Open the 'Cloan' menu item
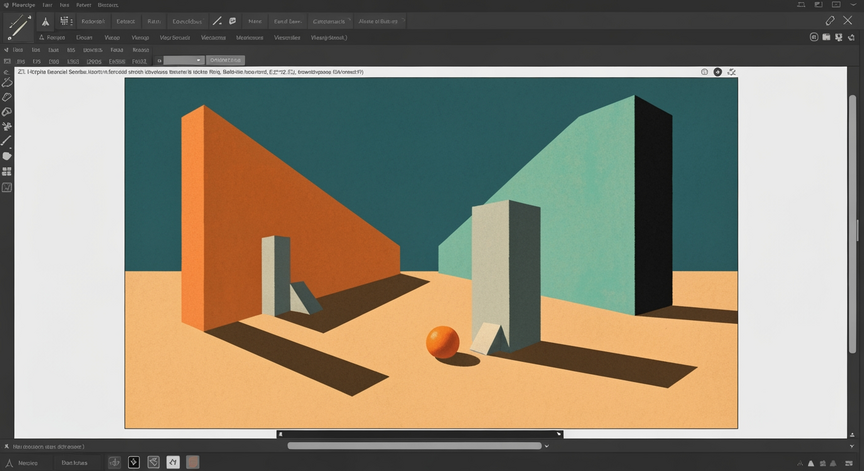Image resolution: width=864 pixels, height=471 pixels. click(x=84, y=37)
